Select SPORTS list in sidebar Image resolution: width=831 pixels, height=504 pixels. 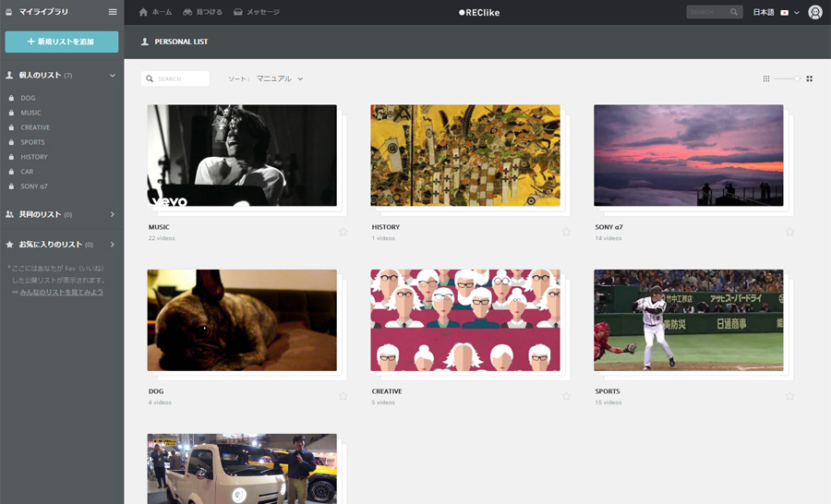33,142
